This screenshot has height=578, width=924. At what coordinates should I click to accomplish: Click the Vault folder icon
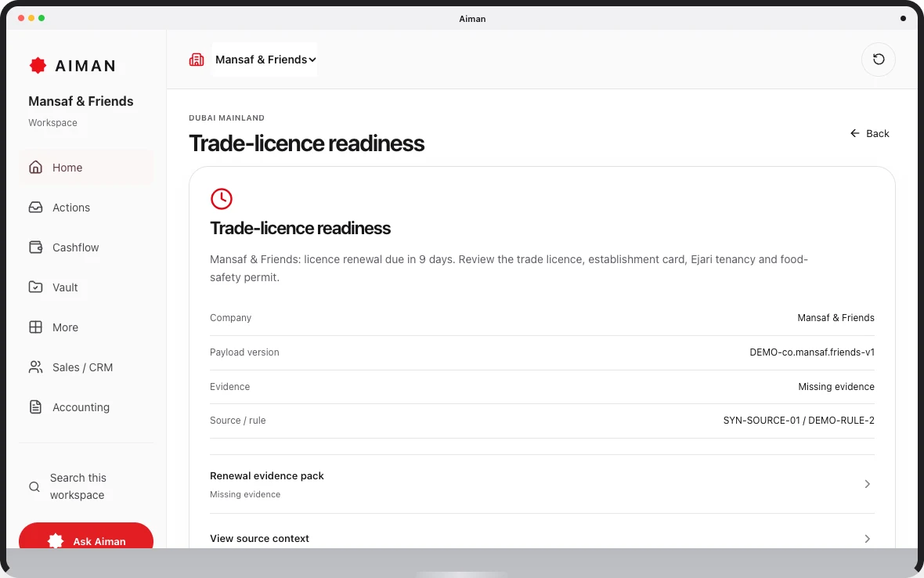click(x=35, y=287)
